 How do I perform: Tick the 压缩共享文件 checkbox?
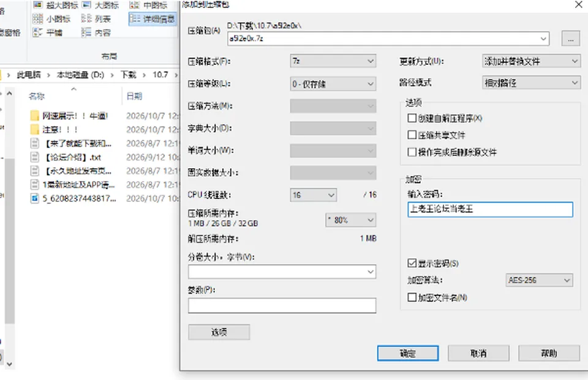(x=412, y=135)
